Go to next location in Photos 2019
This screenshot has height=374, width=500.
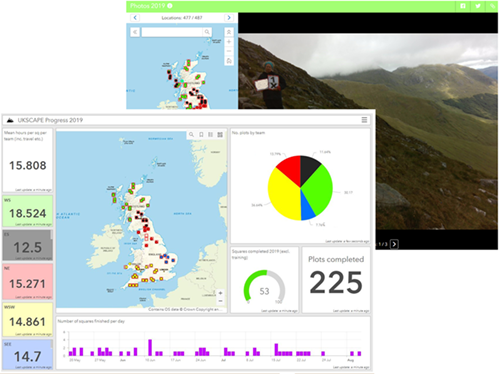pos(229,18)
